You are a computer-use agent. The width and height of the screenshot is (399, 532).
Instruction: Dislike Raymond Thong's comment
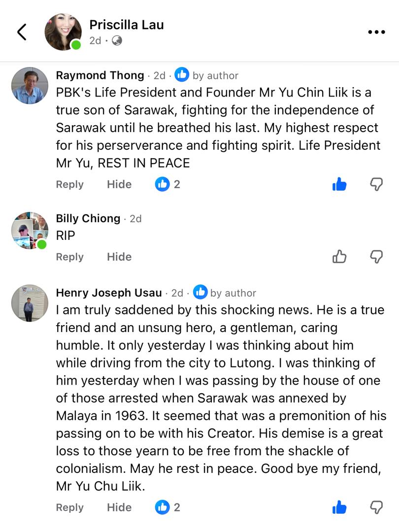click(376, 185)
